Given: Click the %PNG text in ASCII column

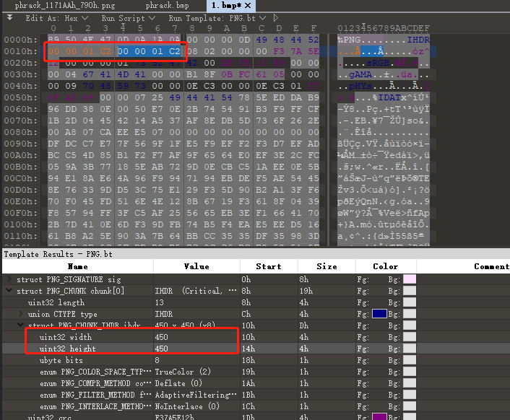Looking at the screenshot, I should pyautogui.click(x=349, y=40).
